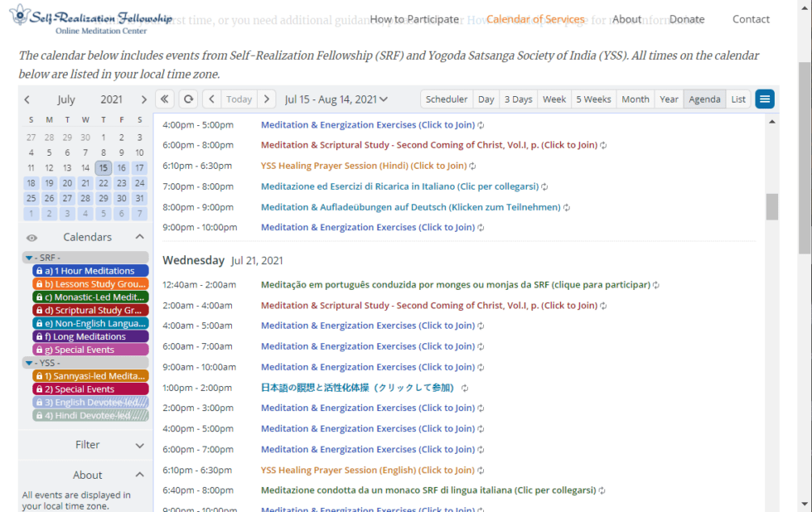Go to next date range in toolbar
The image size is (812, 512).
(x=266, y=99)
